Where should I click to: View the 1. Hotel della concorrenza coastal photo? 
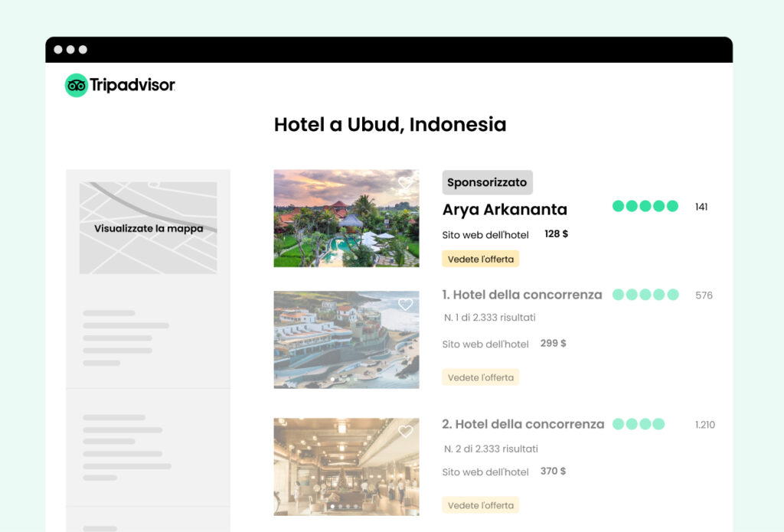click(347, 340)
